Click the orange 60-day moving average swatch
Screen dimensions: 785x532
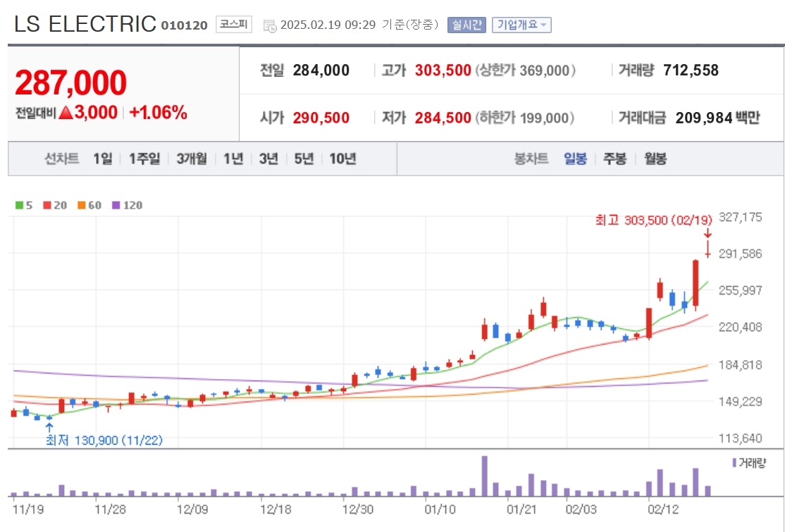[82, 205]
